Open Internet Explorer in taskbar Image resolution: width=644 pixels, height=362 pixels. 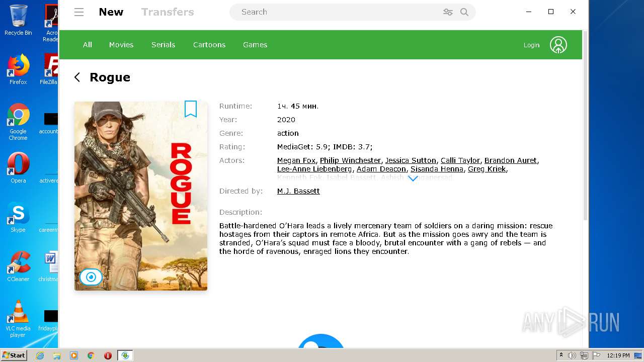(x=40, y=355)
